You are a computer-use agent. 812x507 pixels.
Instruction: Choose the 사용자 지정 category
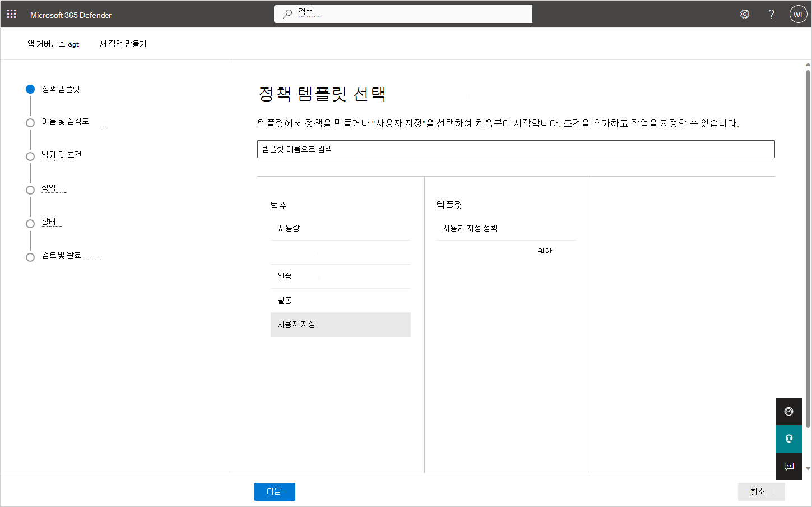(x=340, y=325)
